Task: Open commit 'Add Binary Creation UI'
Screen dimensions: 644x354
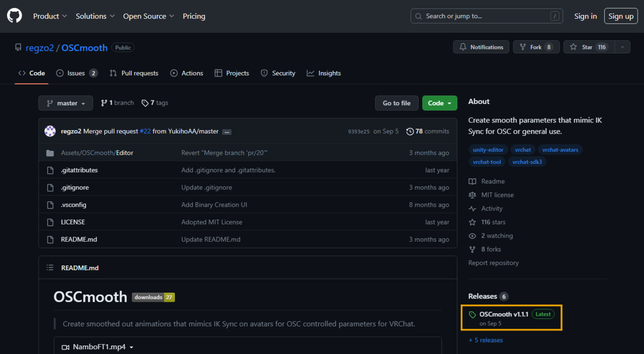Action: (x=214, y=205)
